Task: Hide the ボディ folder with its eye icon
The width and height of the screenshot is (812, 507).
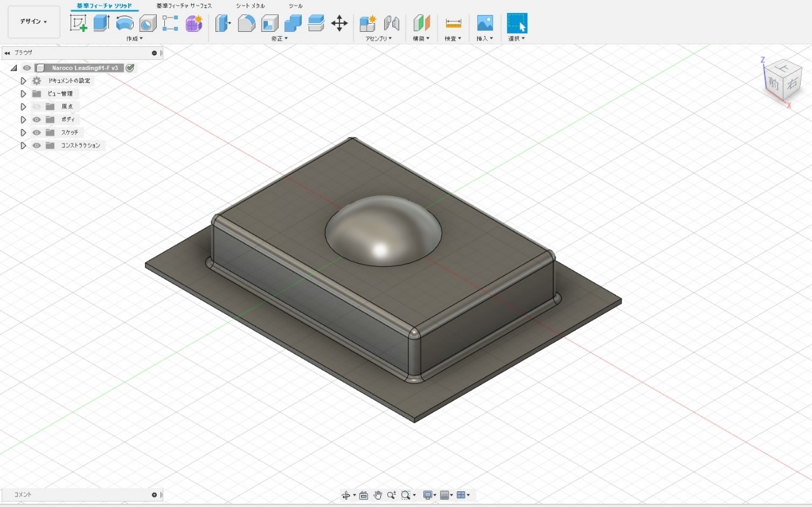Action: pos(36,119)
